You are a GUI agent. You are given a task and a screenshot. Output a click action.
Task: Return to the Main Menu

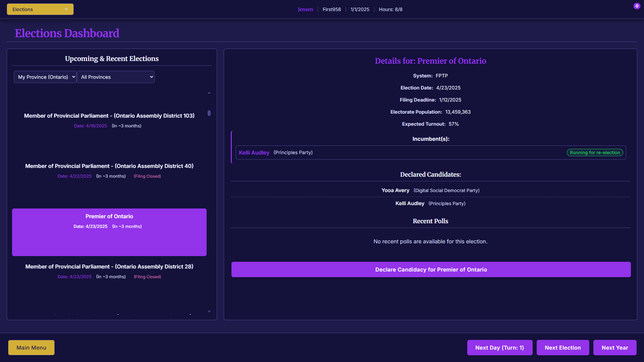pos(31,348)
